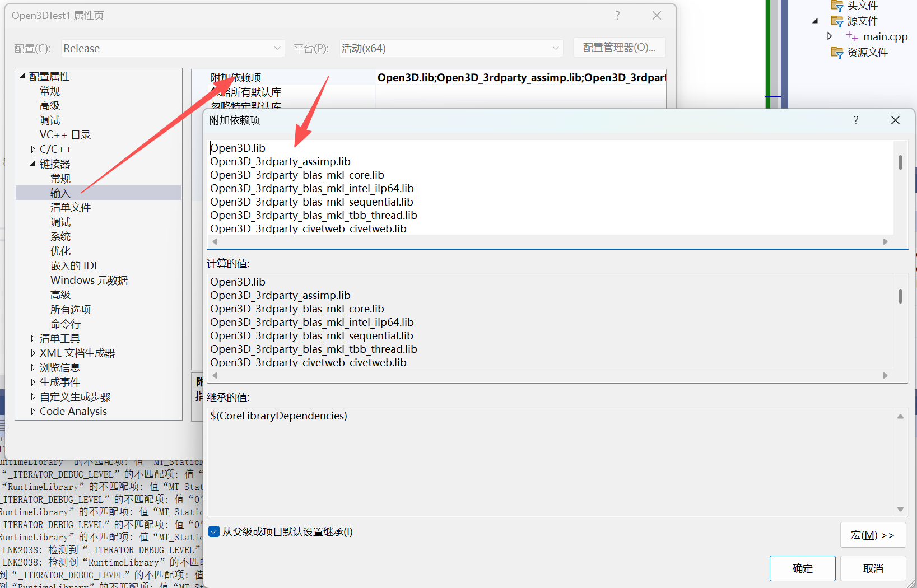This screenshot has width=917, height=588.
Task: Click the 头文件 filter folder icon in Solution Explorer
Action: 837,6
